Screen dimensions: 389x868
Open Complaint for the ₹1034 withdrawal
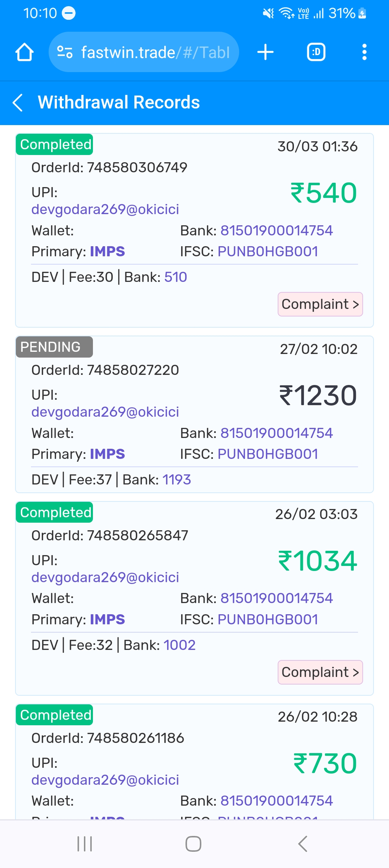(320, 672)
